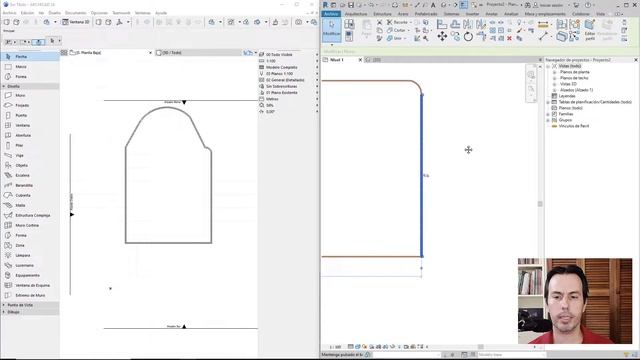
Task: Open Teamwork menu in Archicad
Action: point(121,13)
